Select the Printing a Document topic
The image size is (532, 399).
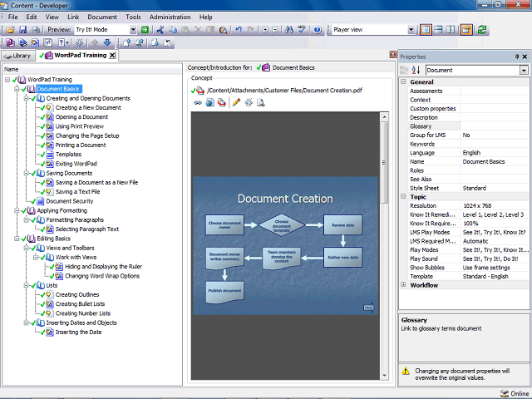click(81, 145)
